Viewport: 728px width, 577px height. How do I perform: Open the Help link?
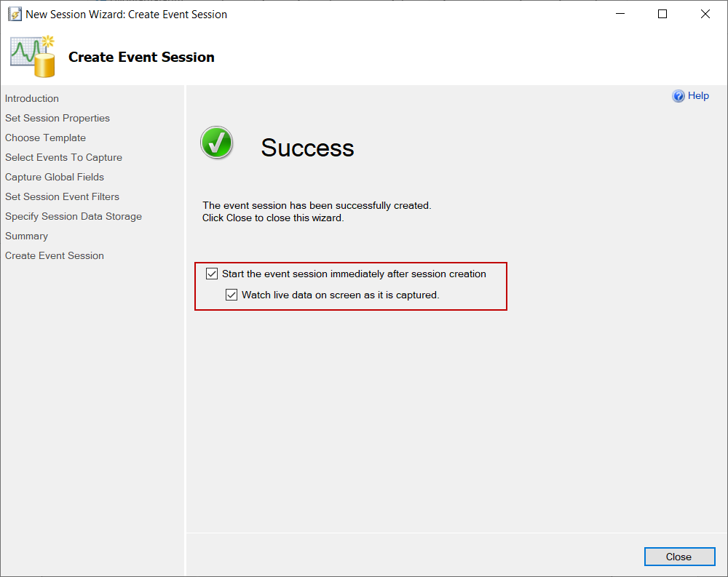(x=698, y=95)
